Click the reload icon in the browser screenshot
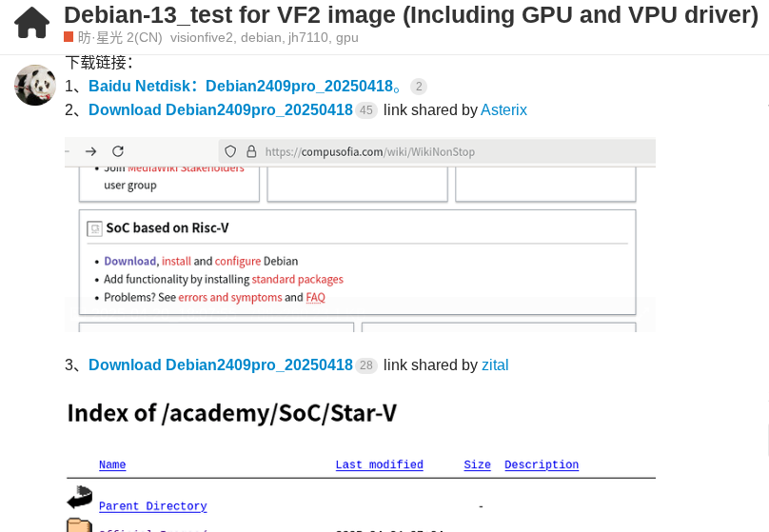Screen dimensions: 769x532 (x=118, y=151)
